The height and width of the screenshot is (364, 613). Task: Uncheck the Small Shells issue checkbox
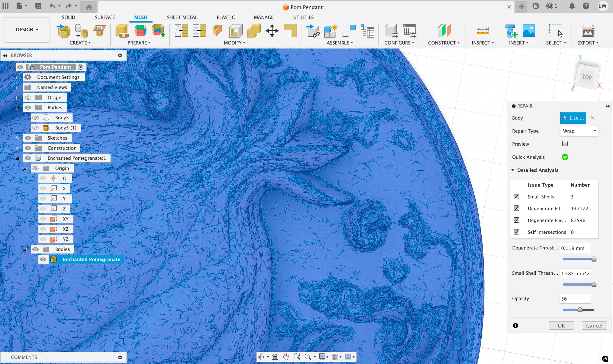pyautogui.click(x=516, y=197)
